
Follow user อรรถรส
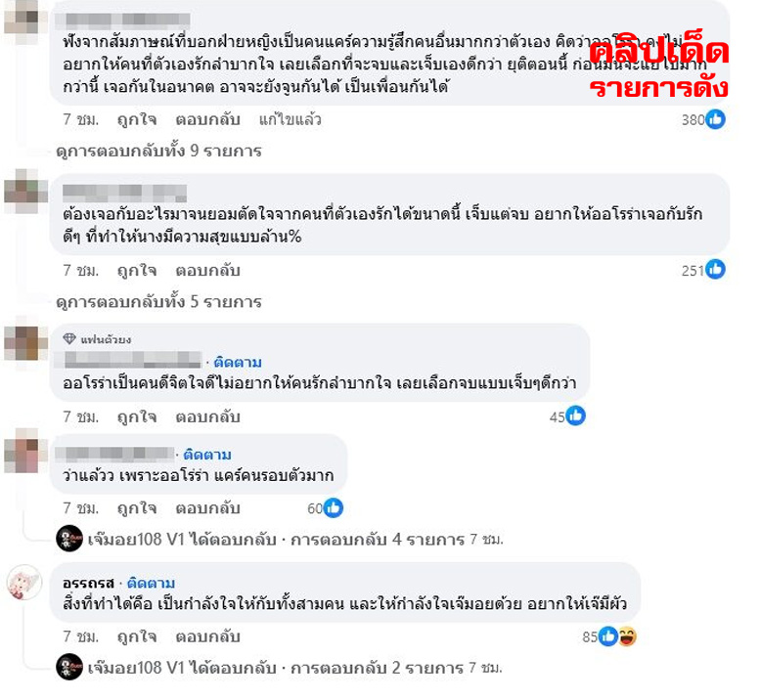[151, 583]
